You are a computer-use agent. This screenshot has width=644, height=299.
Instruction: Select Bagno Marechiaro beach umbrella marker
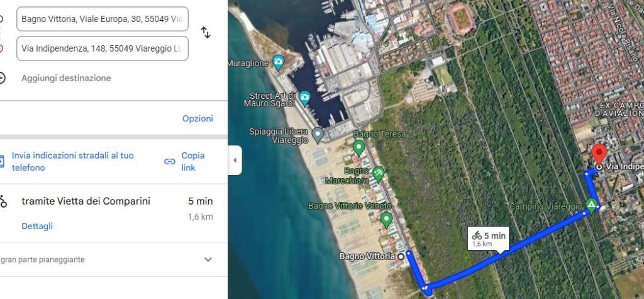tap(378, 174)
